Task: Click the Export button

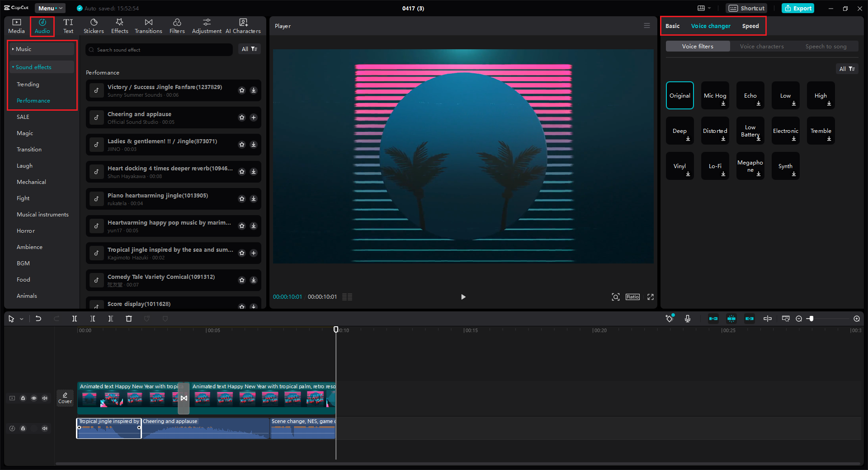Action: click(797, 8)
